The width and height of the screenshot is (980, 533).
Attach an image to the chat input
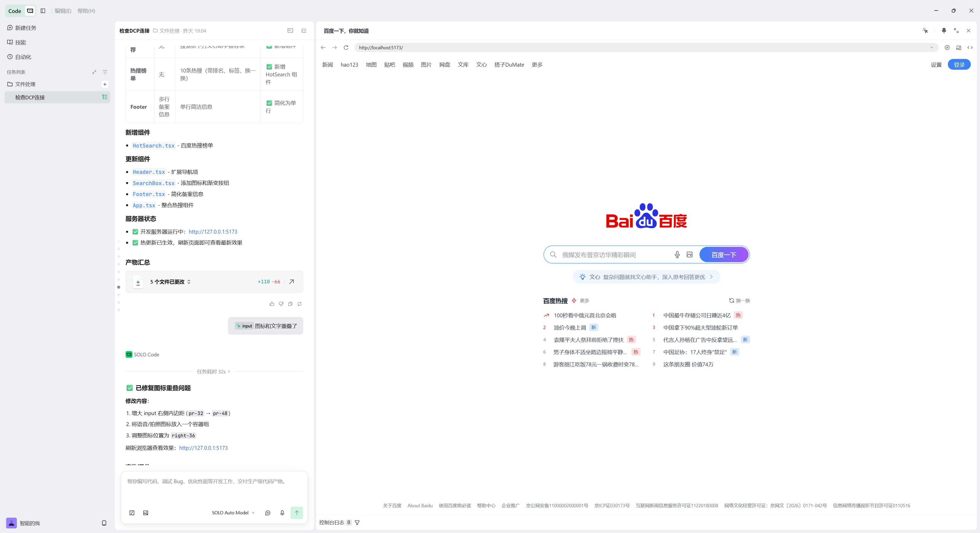coord(146,513)
